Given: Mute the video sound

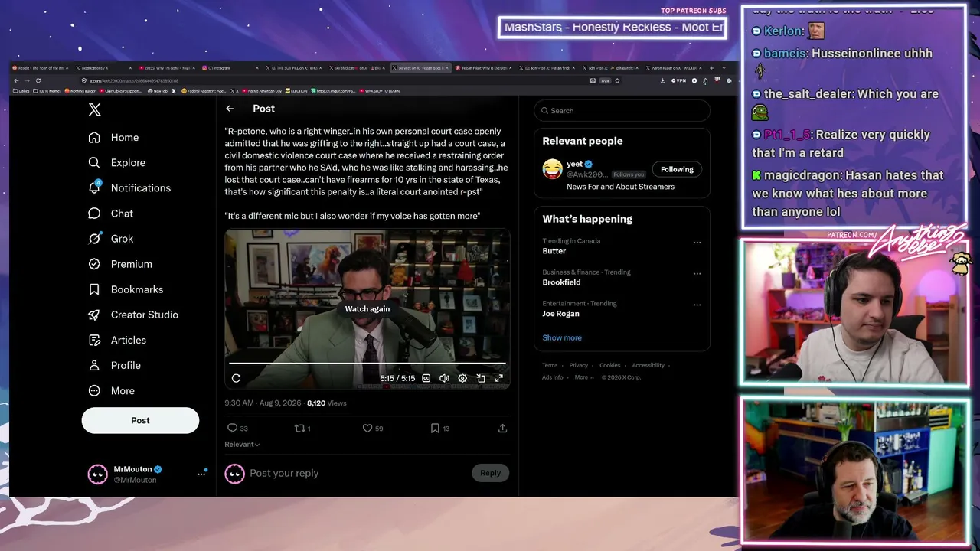Looking at the screenshot, I should 444,378.
